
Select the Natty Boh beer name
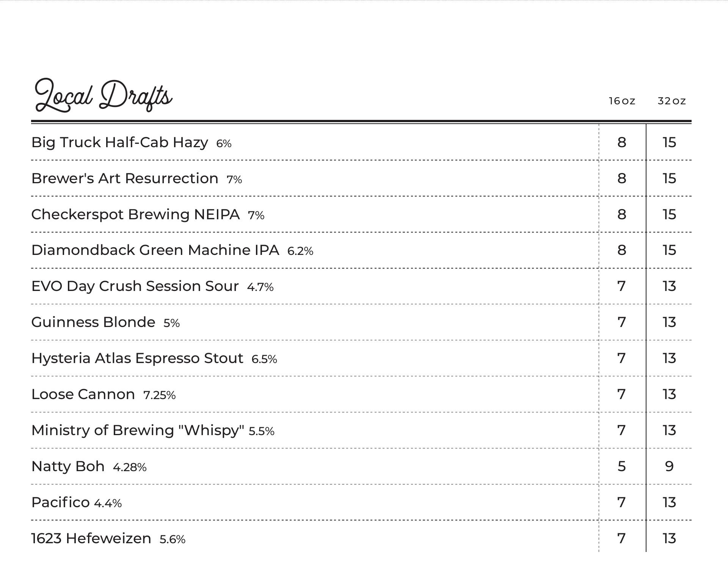click(x=68, y=467)
